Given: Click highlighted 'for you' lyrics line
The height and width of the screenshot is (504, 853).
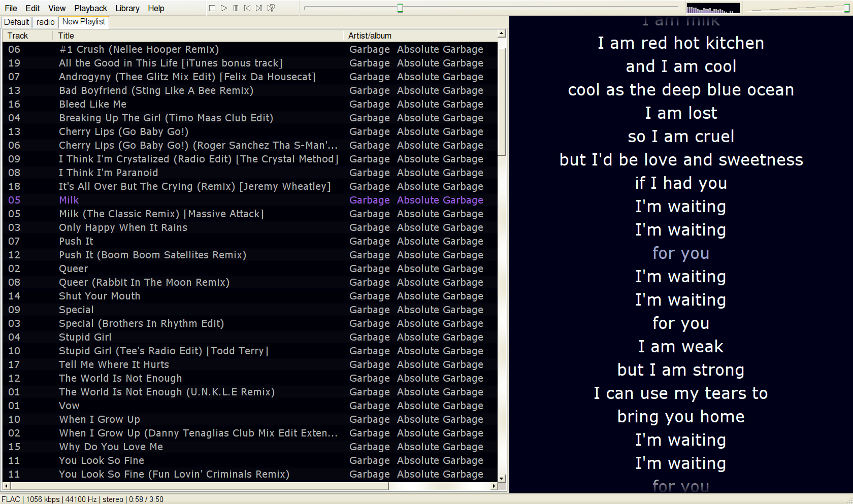Looking at the screenshot, I should click(681, 253).
